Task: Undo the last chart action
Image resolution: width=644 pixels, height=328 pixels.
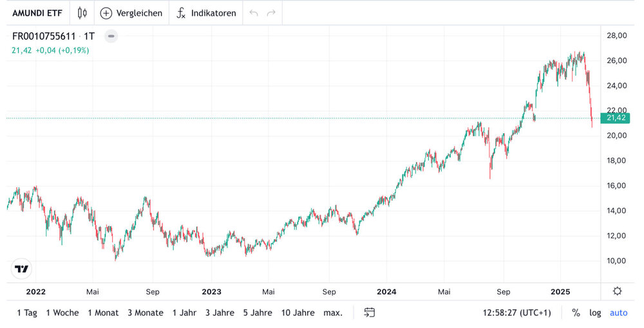Action: [254, 13]
